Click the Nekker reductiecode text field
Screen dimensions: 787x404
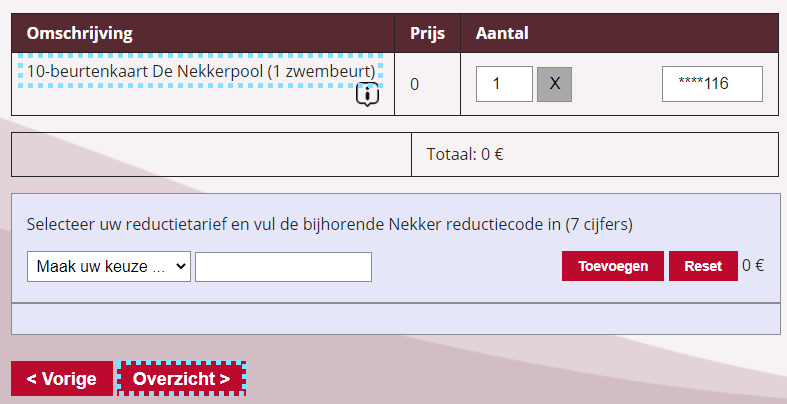283,267
